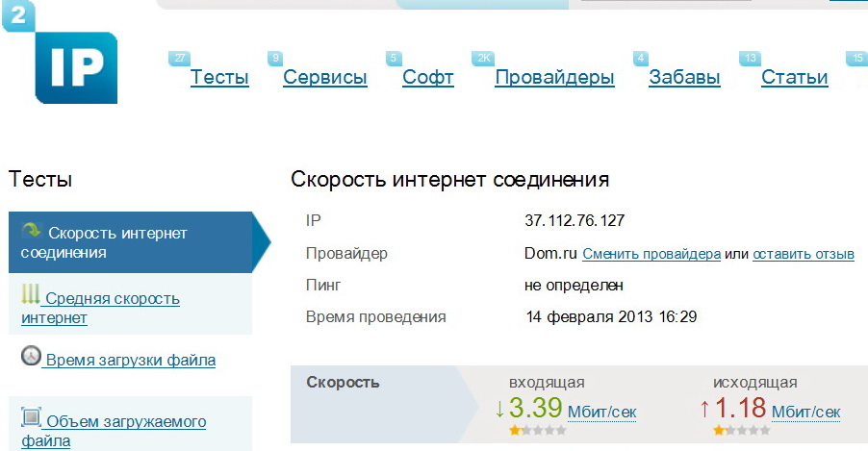Click the 13 badge above Статьи
This screenshot has height=451, width=868.
[x=750, y=58]
